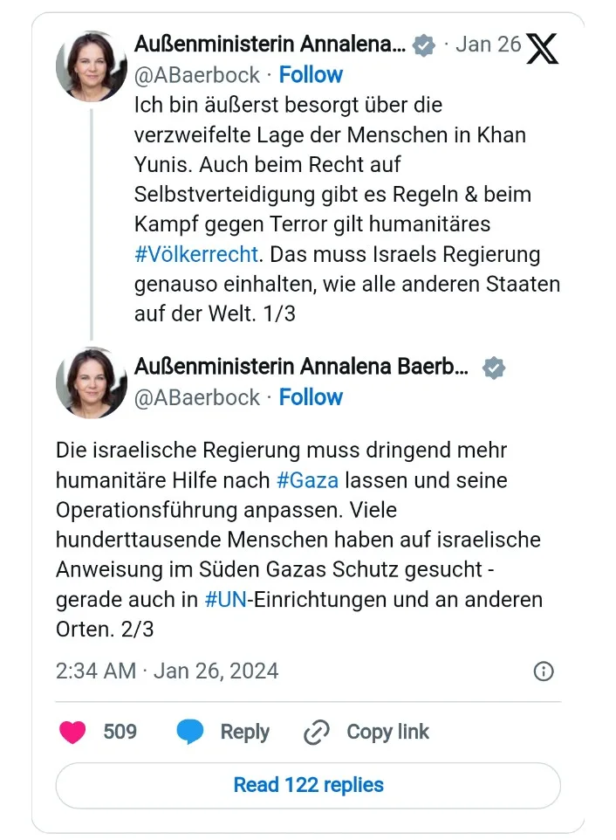Follow @ABaerbock from the first tweet

tap(311, 75)
